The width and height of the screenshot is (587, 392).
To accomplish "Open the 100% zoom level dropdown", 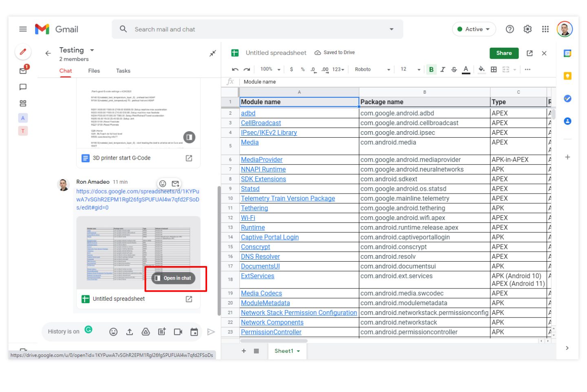I will tap(270, 70).
